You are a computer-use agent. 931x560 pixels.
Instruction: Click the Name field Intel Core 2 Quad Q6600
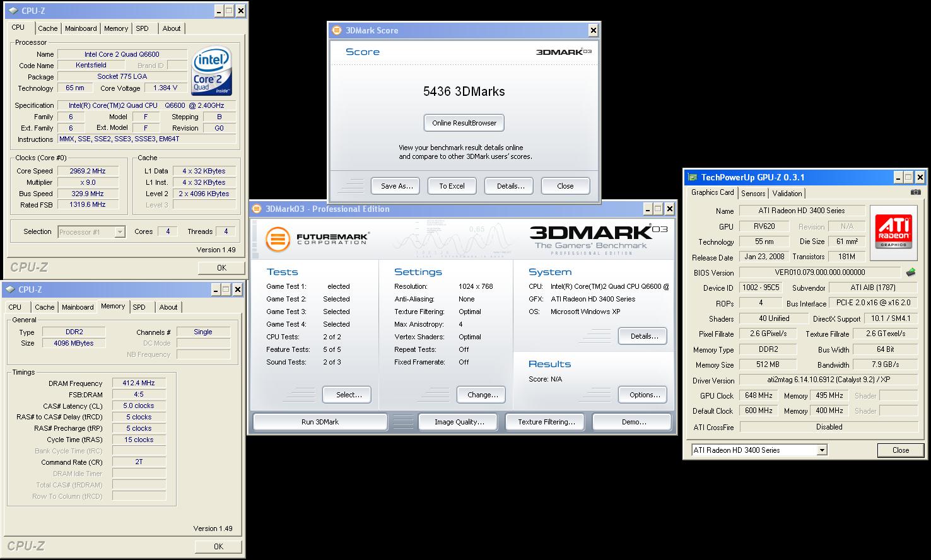pos(122,54)
